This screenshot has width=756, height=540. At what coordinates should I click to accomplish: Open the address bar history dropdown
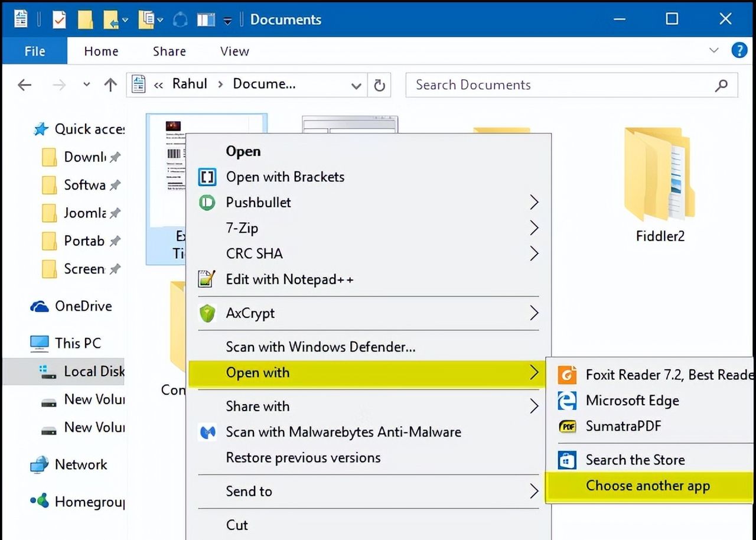[356, 86]
